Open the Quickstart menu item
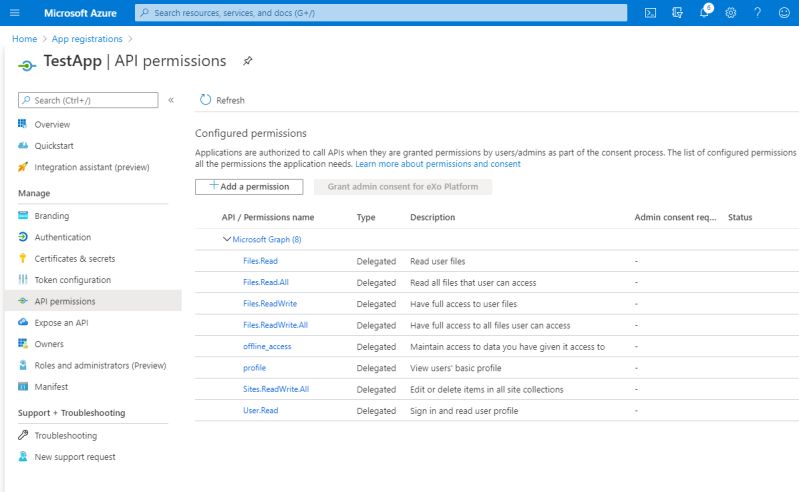This screenshot has width=799, height=492. 54,146
